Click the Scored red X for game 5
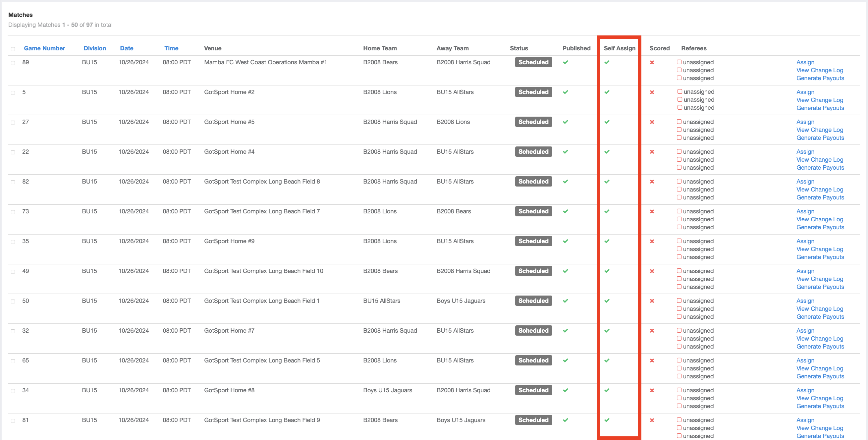The width and height of the screenshot is (868, 440). click(652, 92)
